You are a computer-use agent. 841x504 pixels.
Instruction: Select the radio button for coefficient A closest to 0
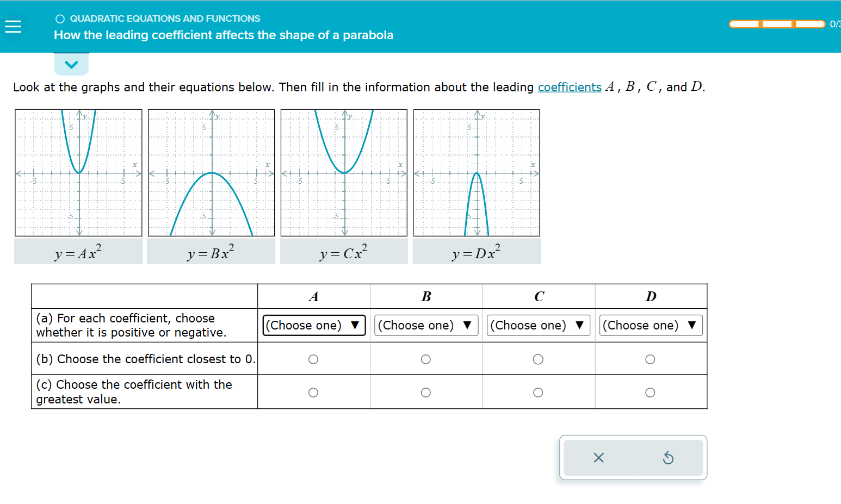[313, 358]
